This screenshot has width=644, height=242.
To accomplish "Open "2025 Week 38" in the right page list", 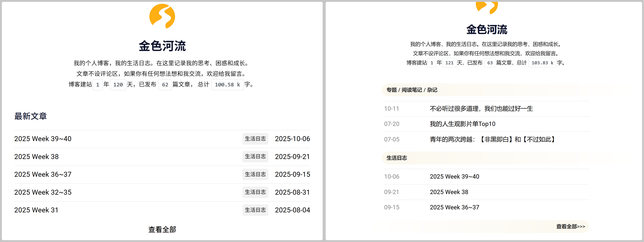I will pos(449,192).
